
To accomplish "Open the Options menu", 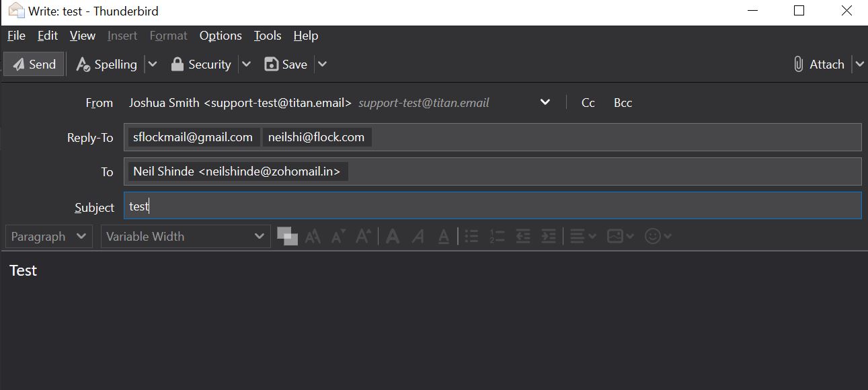I will click(x=221, y=36).
